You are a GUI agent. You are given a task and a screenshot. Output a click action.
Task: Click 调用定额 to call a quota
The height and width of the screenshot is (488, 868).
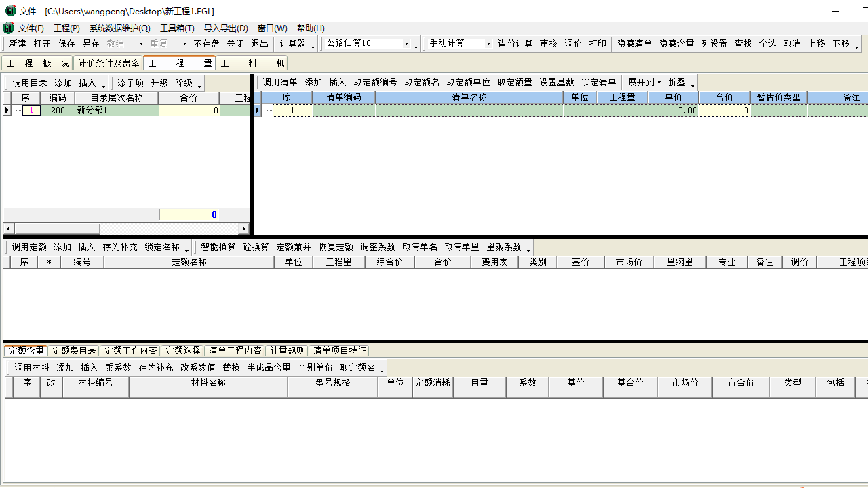click(x=26, y=247)
